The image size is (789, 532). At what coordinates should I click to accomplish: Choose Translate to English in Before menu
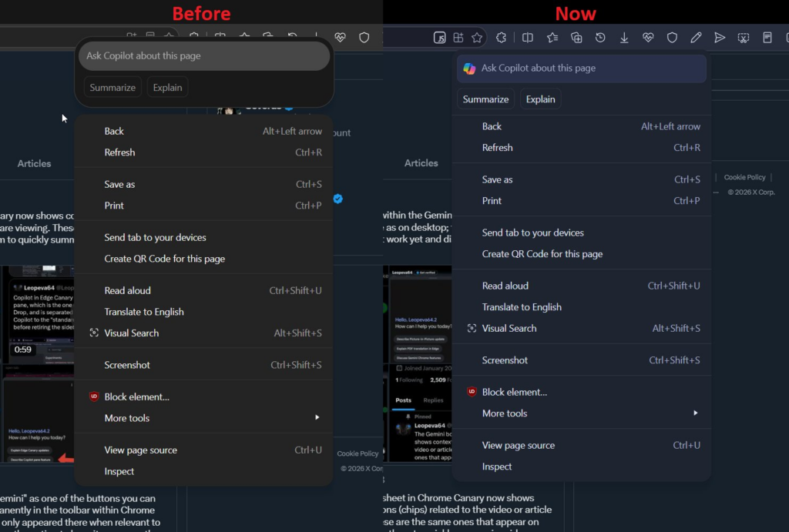tap(204, 312)
